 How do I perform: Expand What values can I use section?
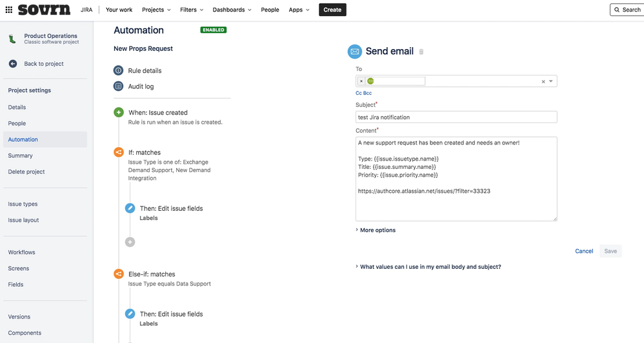tap(428, 267)
